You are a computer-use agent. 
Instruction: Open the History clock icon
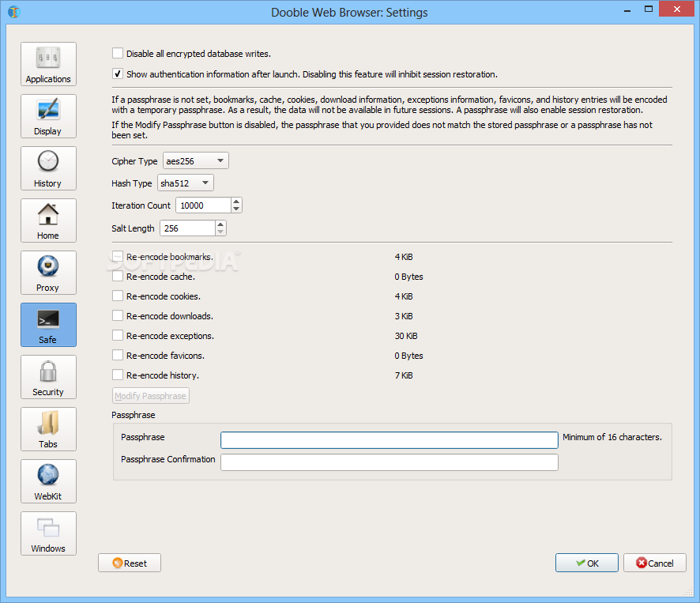(x=48, y=168)
